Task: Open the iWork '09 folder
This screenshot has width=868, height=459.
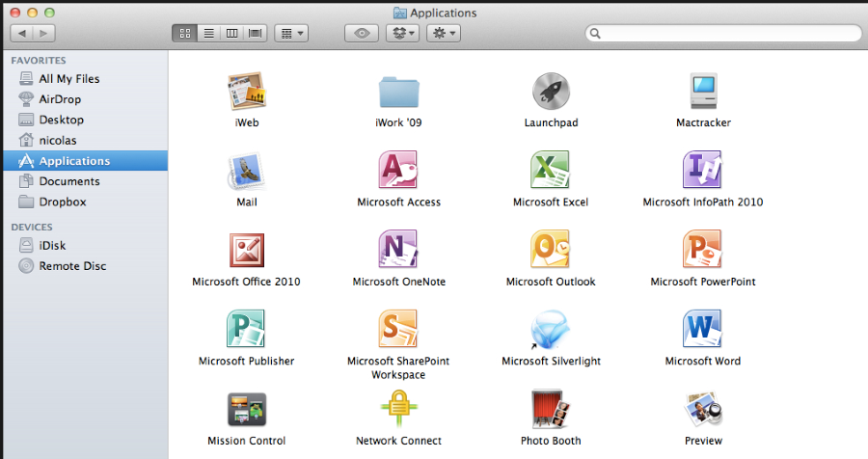Action: pos(398,92)
